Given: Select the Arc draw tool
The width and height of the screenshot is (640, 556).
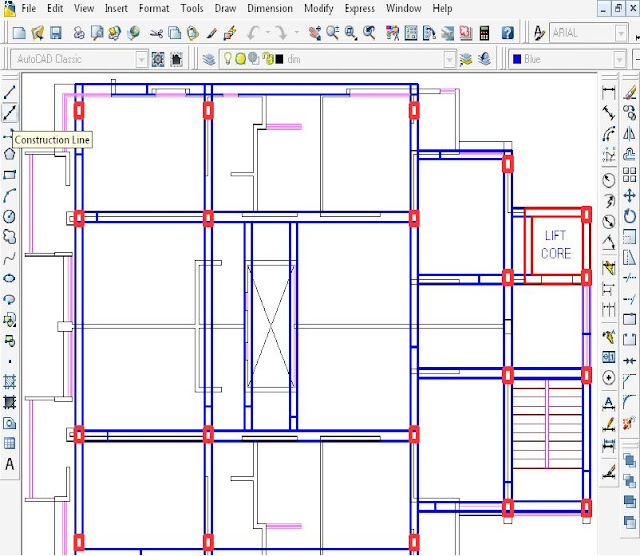Looking at the screenshot, I should click(9, 195).
